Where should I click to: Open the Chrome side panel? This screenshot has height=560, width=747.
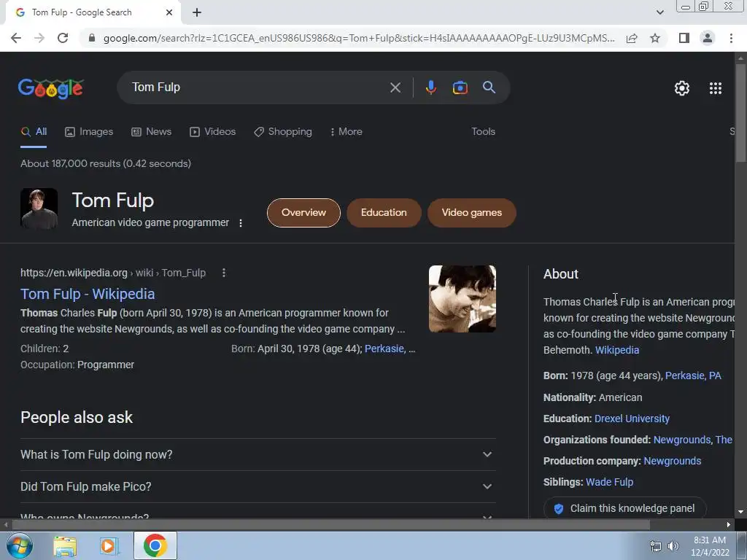tap(684, 38)
